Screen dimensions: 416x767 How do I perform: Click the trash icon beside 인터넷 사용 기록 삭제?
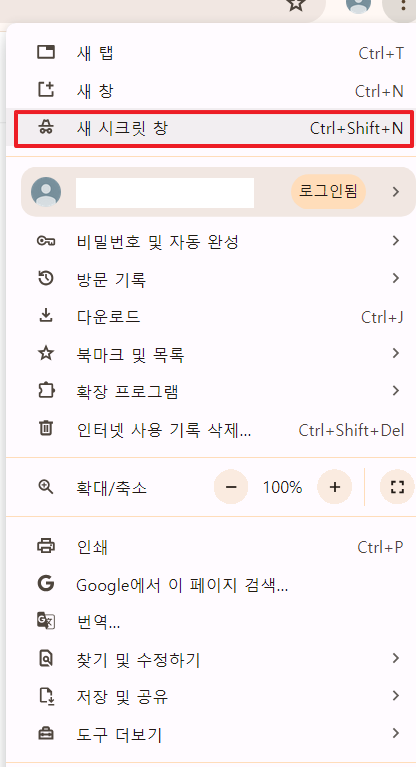46,429
